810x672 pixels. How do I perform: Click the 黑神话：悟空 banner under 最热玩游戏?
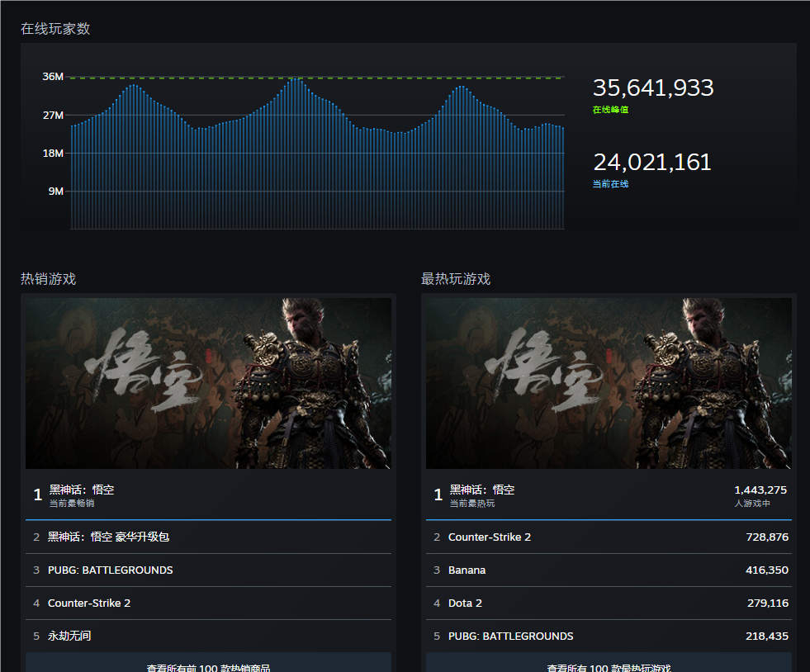point(609,383)
